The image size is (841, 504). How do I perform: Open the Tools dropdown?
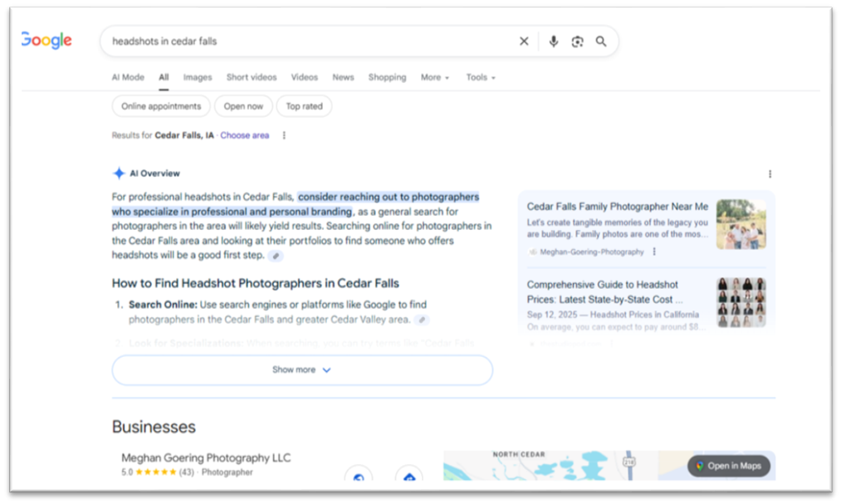click(480, 77)
